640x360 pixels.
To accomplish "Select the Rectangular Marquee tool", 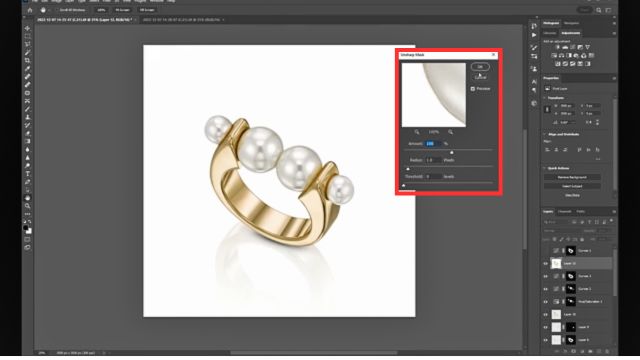I will point(27,37).
